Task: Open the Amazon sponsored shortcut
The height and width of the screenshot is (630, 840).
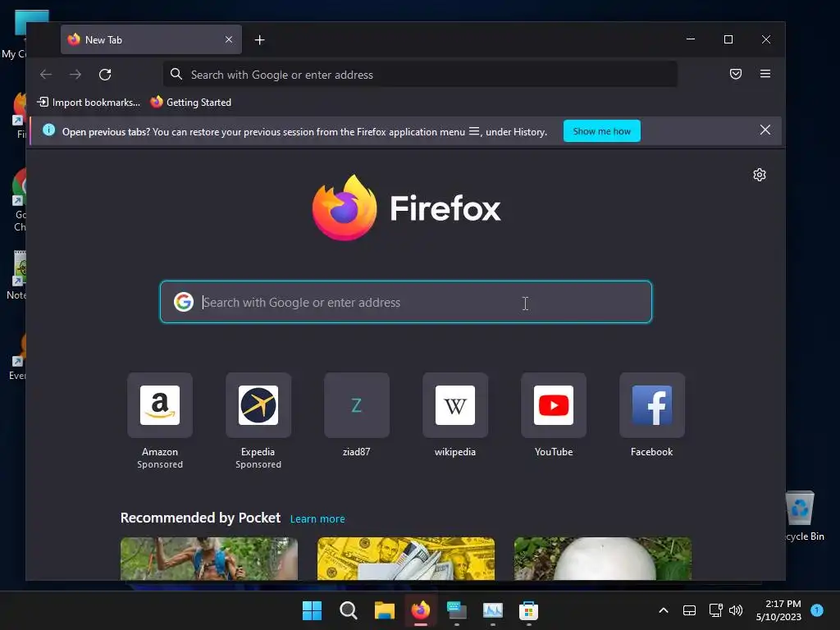Action: point(160,405)
